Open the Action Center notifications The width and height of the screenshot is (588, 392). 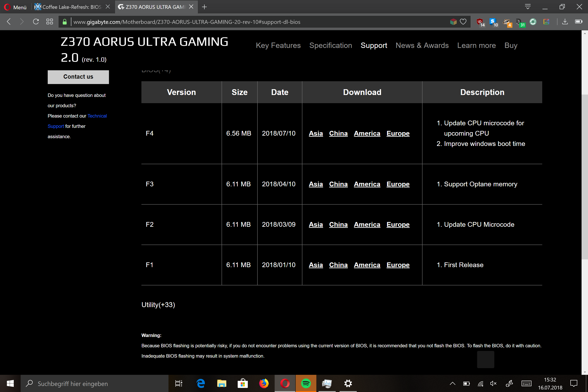(x=574, y=383)
